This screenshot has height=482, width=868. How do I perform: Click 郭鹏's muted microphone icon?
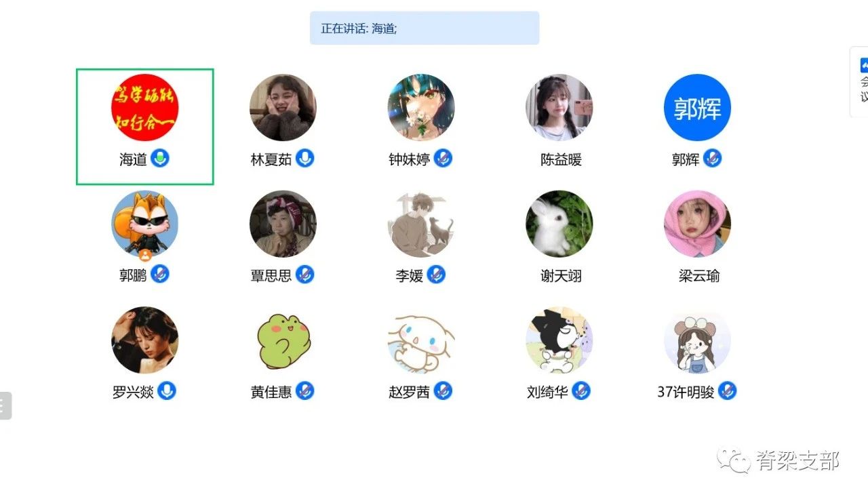160,275
